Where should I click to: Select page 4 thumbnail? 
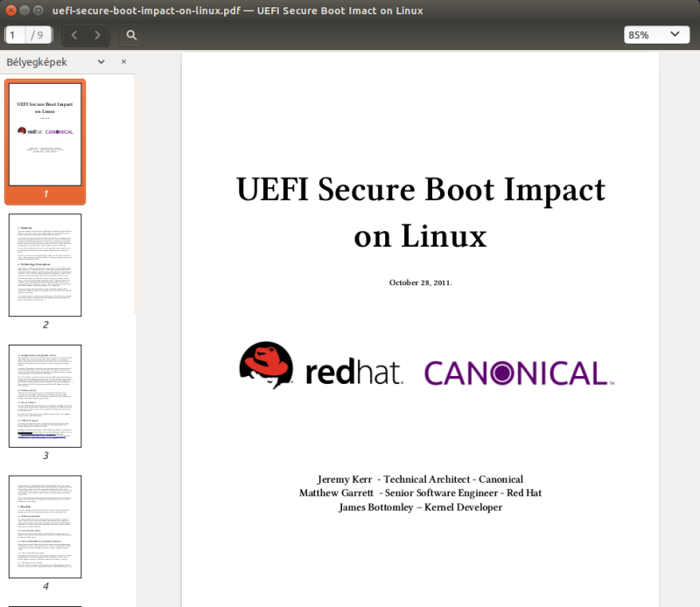(x=45, y=527)
